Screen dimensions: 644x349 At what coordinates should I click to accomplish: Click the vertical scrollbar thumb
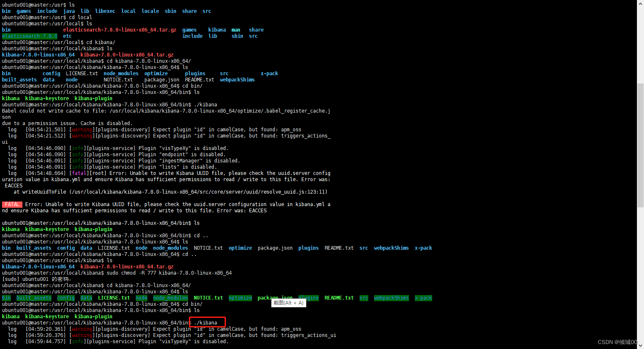pyautogui.click(x=640, y=145)
